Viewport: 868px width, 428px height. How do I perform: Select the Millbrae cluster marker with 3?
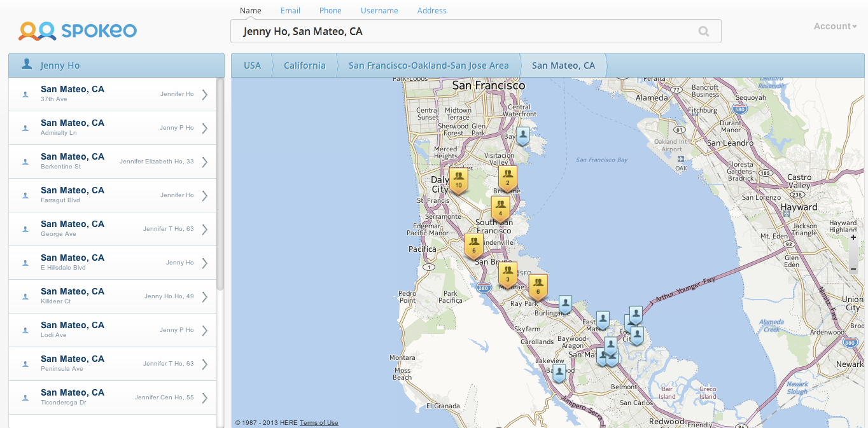point(507,273)
